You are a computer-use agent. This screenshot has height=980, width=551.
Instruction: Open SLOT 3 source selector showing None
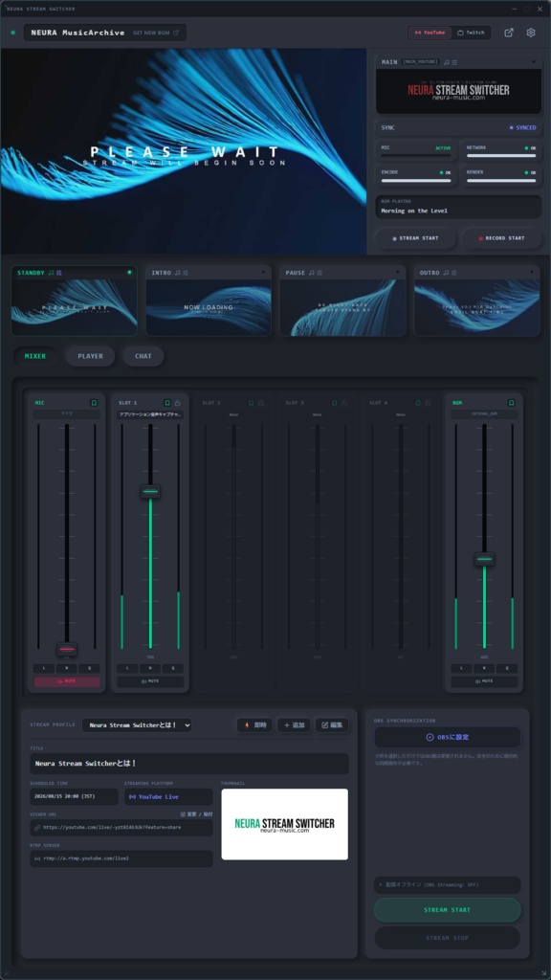coord(317,414)
